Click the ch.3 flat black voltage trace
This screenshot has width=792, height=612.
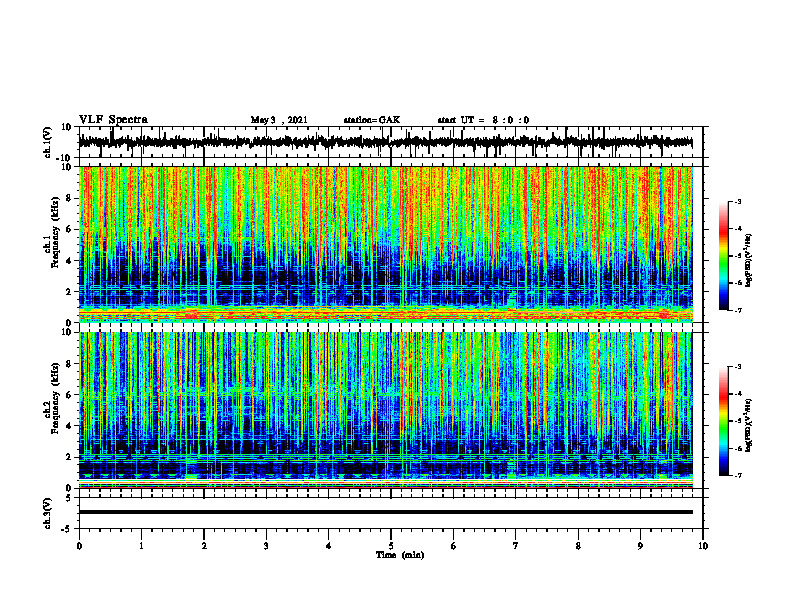point(386,512)
